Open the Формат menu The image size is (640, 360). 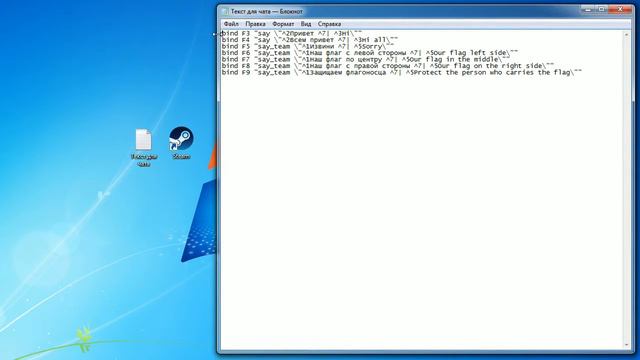[283, 24]
